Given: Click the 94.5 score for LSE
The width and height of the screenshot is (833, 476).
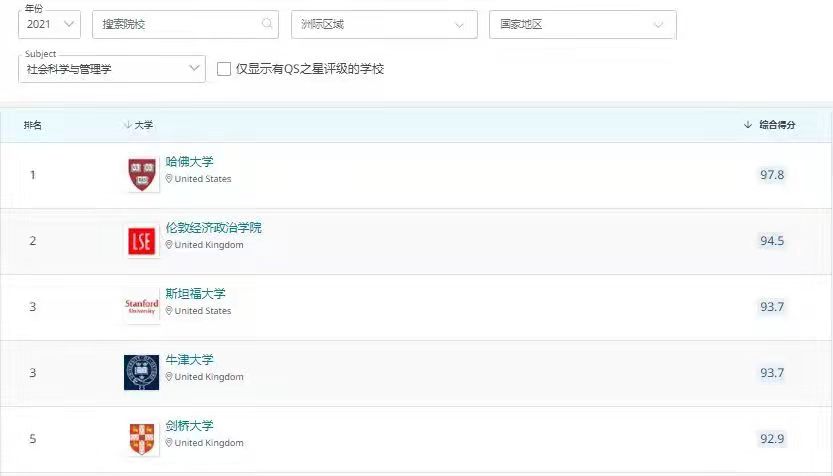Looking at the screenshot, I should tap(772, 241).
